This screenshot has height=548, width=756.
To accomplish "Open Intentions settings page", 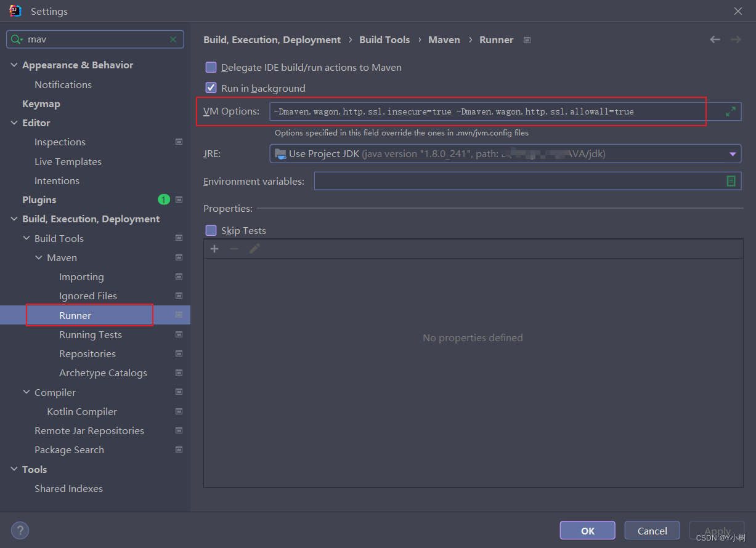I will point(57,180).
